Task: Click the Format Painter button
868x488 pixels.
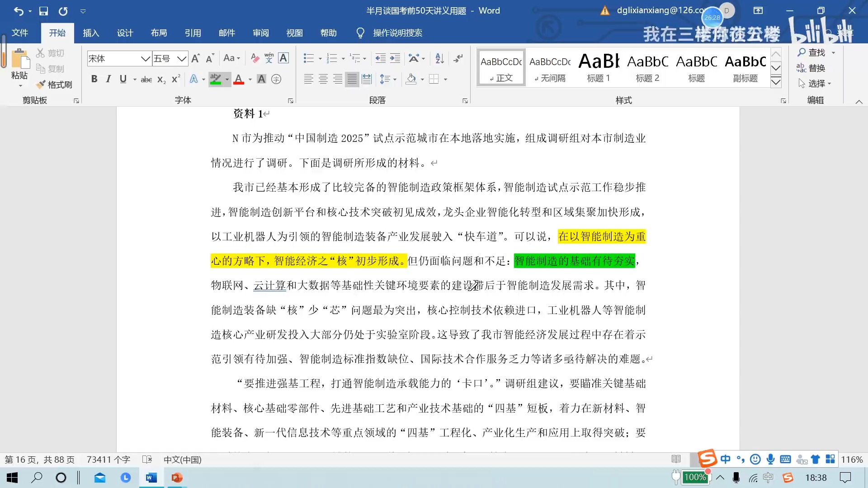Action: [54, 84]
